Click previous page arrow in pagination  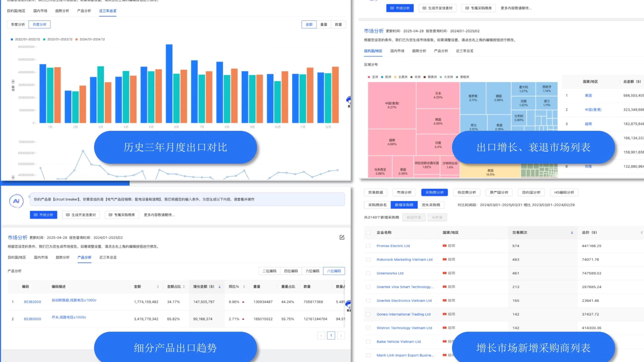(x=321, y=335)
